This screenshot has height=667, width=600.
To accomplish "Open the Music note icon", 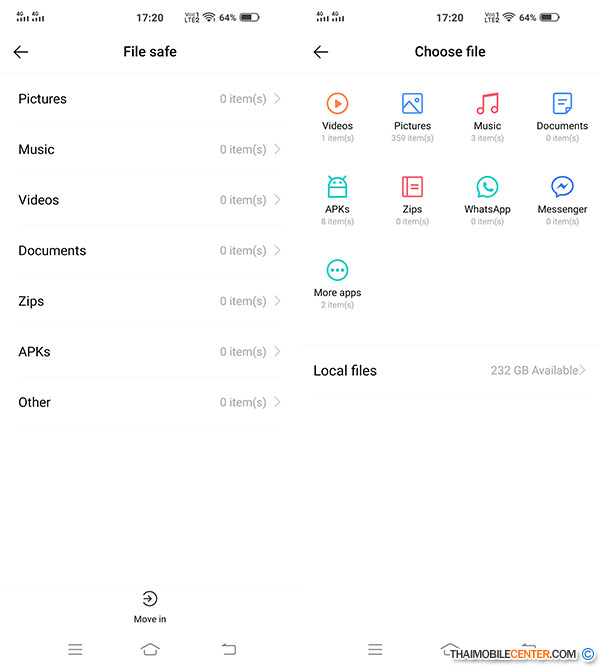I will click(x=487, y=103).
